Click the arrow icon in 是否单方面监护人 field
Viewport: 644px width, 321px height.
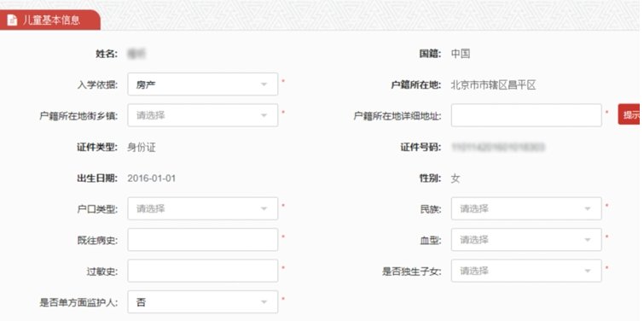[264, 302]
